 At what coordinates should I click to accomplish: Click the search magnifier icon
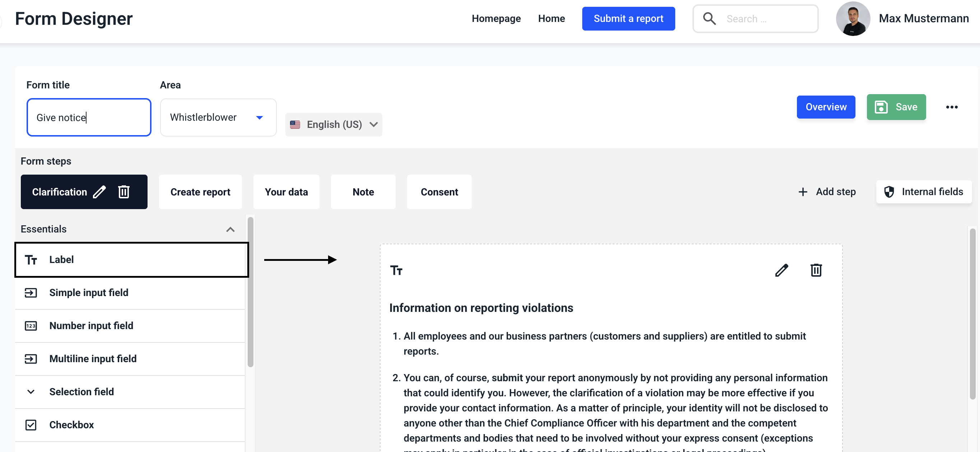pyautogui.click(x=709, y=19)
